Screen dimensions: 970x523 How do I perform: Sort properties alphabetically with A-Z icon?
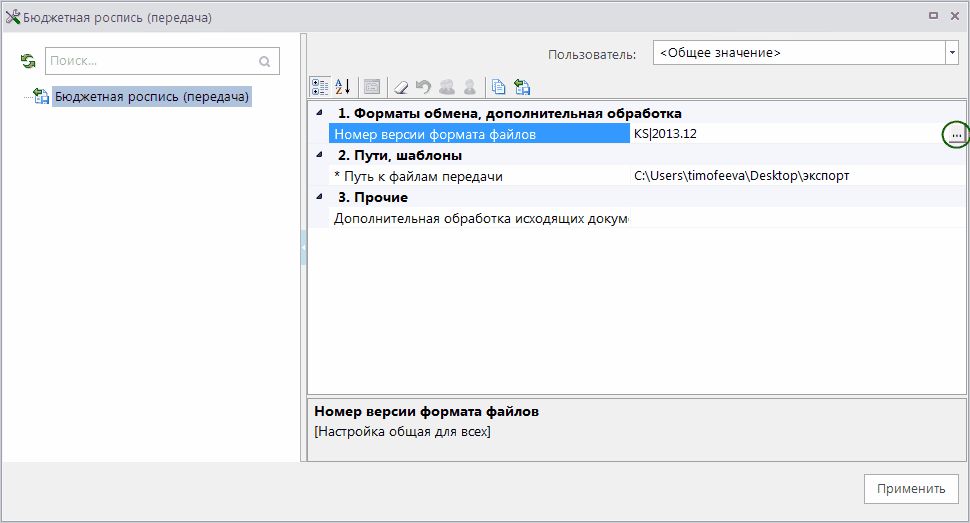342,87
